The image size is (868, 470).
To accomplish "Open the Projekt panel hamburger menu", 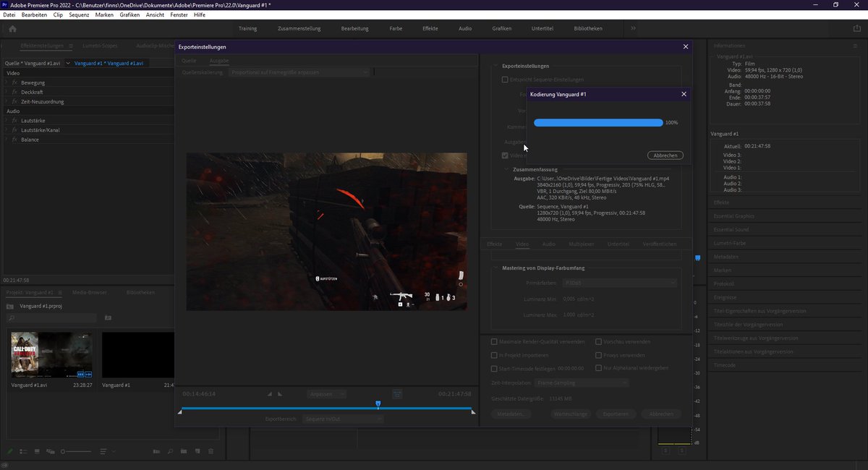I will tap(61, 292).
